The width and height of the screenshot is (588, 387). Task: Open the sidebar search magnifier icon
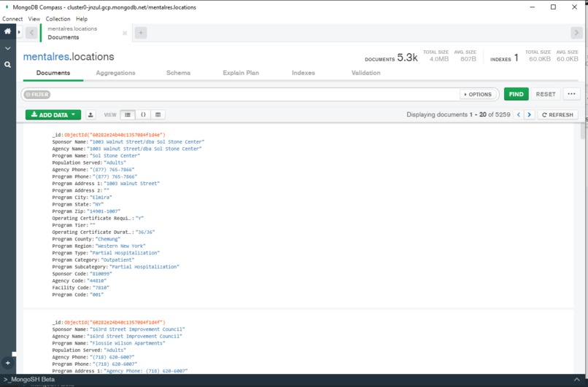(x=7, y=65)
